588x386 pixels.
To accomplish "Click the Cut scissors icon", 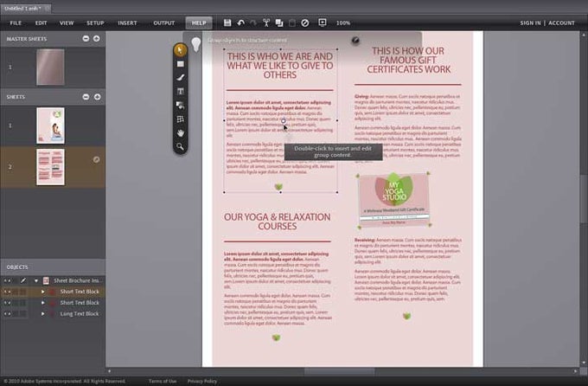I will coord(266,23).
